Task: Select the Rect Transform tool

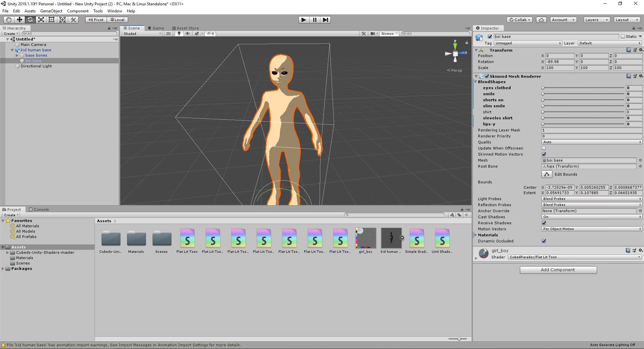Action: pyautogui.click(x=52, y=20)
